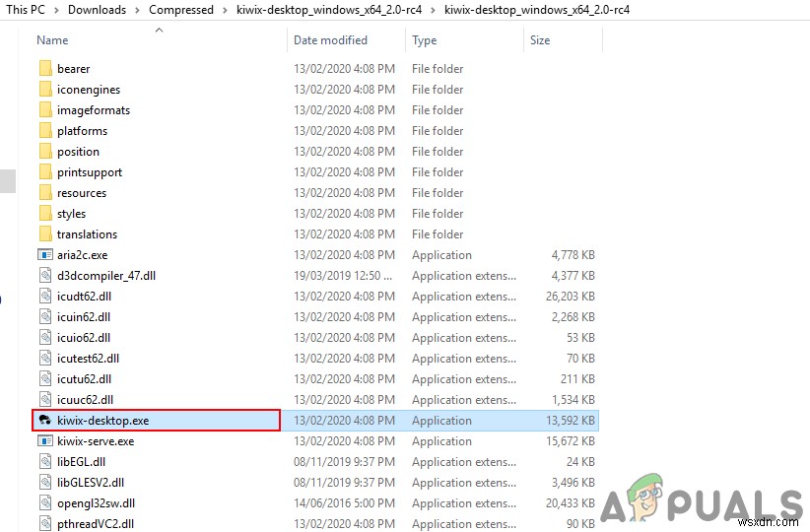Viewport: 810px width, 532px height.
Task: Sort files by the Name column
Action: [52, 40]
